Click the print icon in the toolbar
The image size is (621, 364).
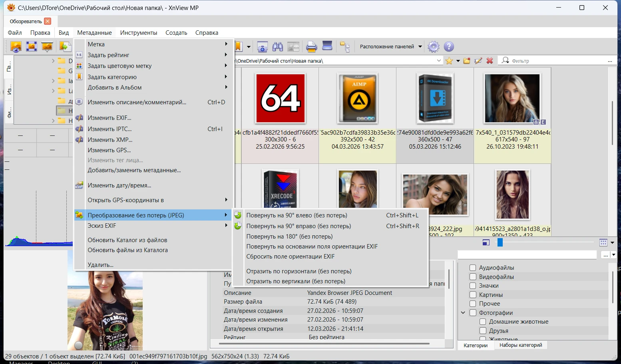[x=311, y=47]
